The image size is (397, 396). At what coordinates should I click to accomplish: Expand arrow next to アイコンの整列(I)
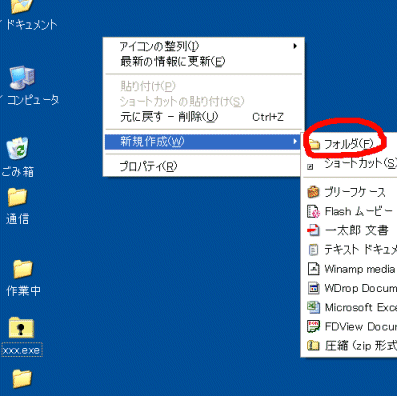[295, 46]
